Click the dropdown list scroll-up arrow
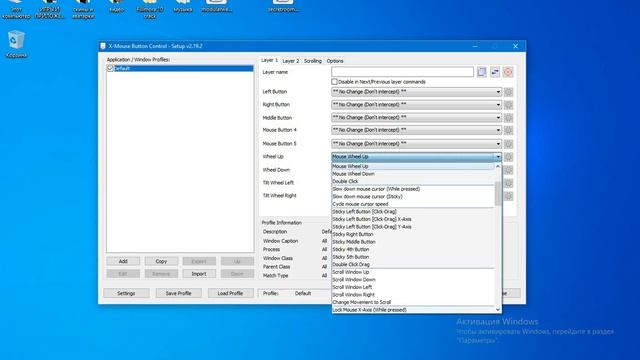The height and width of the screenshot is (360, 640). [498, 167]
